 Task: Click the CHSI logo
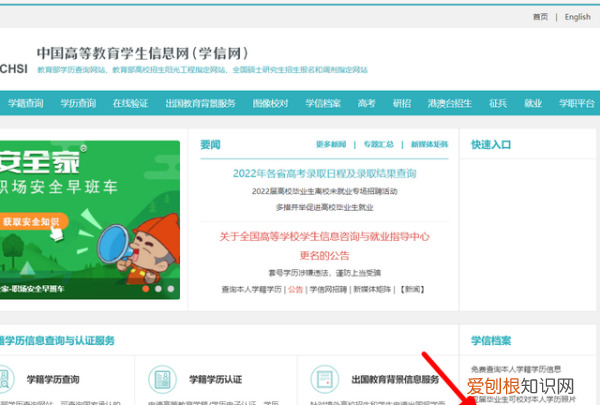pyautogui.click(x=14, y=69)
